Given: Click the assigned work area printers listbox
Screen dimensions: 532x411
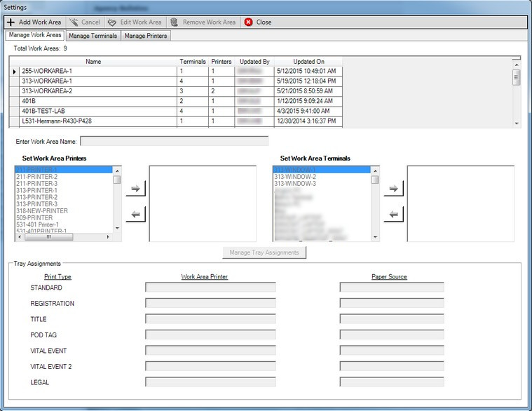Looking at the screenshot, I should 203,203.
